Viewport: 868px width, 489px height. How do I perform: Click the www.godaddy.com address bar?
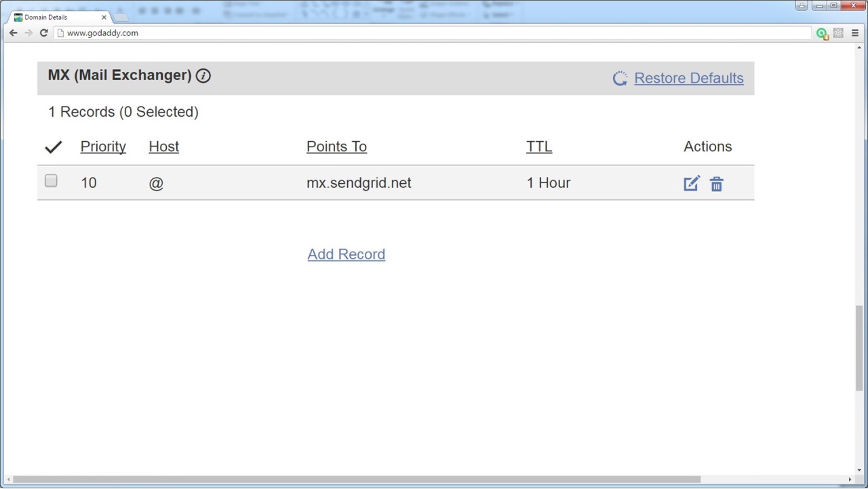click(433, 33)
